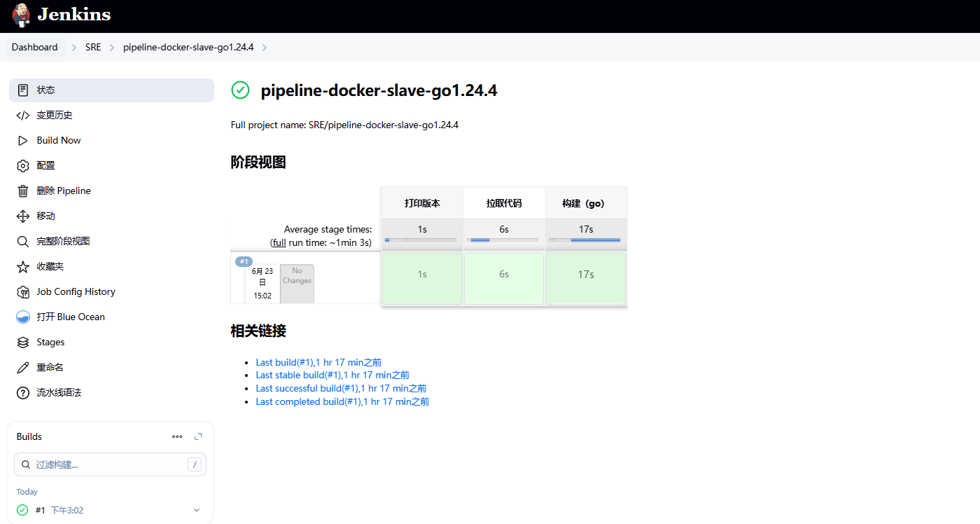
Task: Open the Builds three-dots options menu
Action: point(177,436)
